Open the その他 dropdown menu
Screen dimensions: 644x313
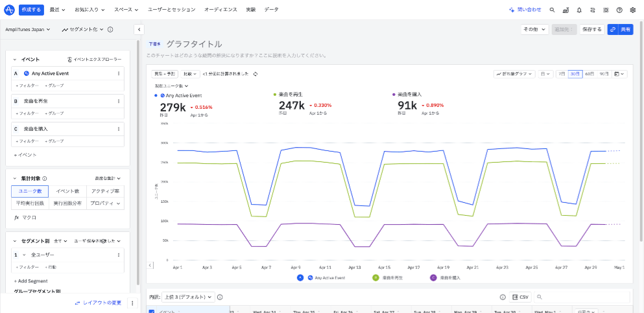click(x=534, y=29)
